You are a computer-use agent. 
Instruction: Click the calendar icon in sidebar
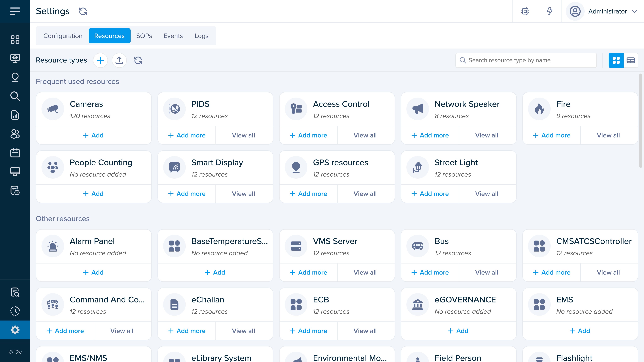[15, 153]
